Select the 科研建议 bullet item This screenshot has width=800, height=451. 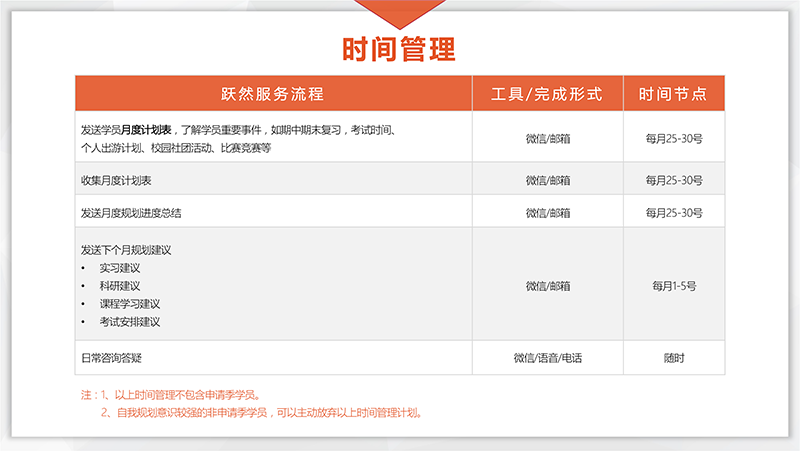coord(119,286)
